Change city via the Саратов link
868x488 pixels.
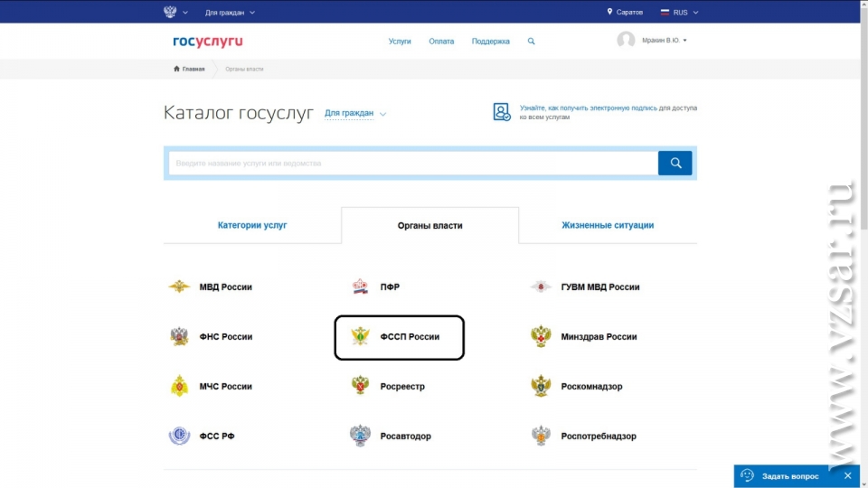coord(629,12)
